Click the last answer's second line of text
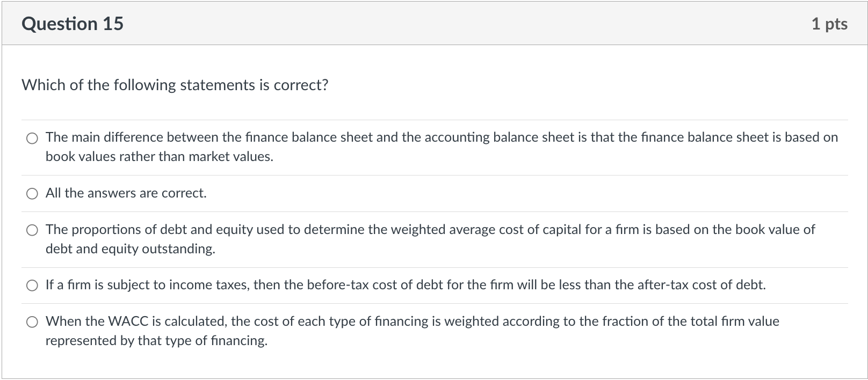 coord(157,340)
